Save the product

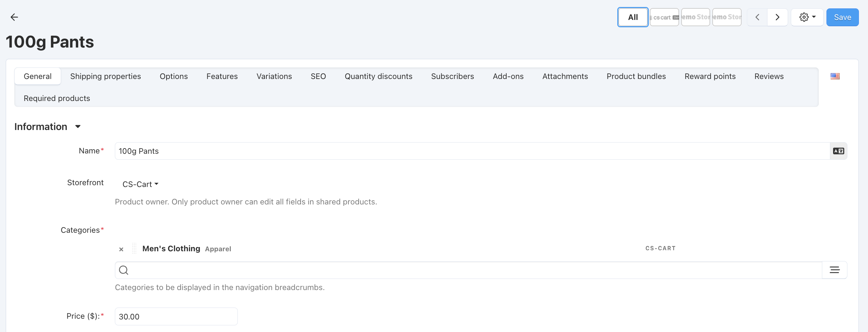843,17
